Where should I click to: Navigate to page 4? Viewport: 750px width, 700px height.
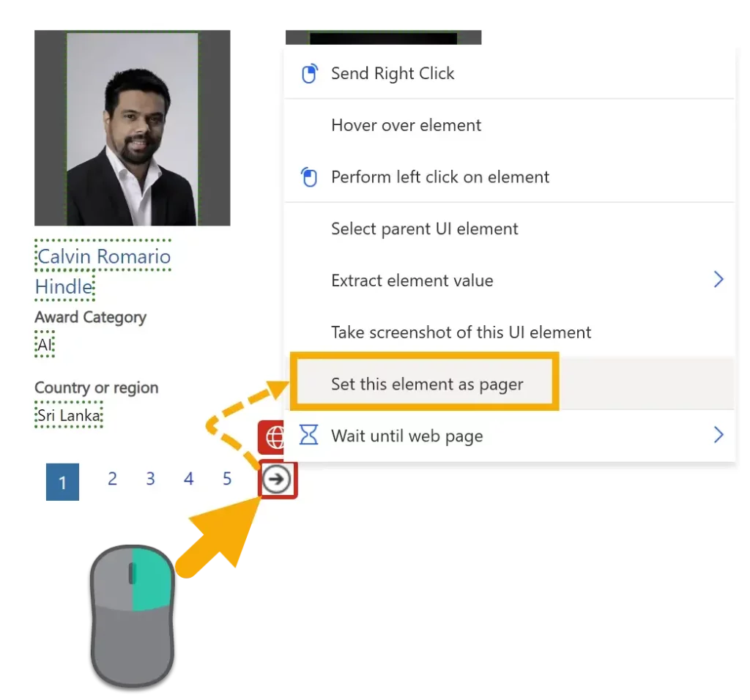click(188, 479)
